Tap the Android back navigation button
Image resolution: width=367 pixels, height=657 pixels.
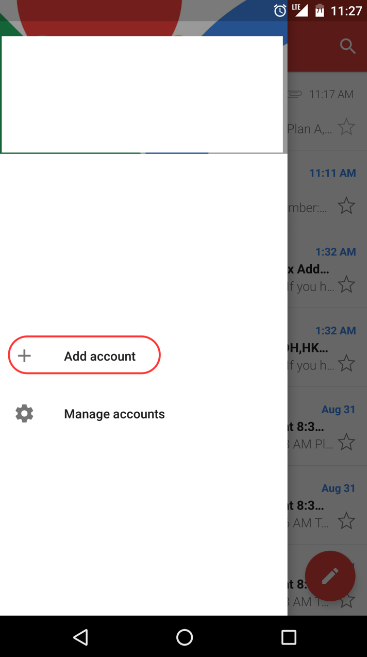(x=80, y=637)
